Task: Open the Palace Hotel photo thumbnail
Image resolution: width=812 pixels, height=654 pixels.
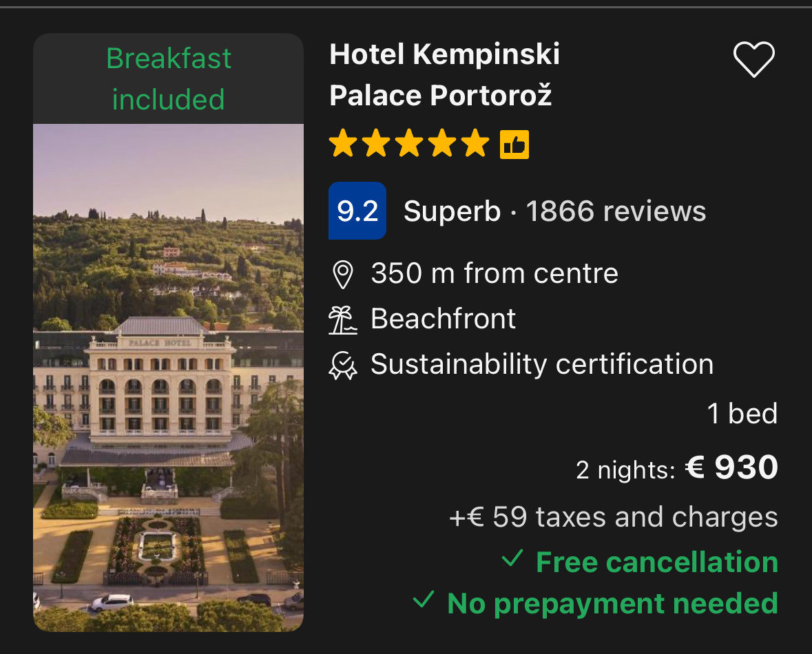Action: [x=168, y=377]
